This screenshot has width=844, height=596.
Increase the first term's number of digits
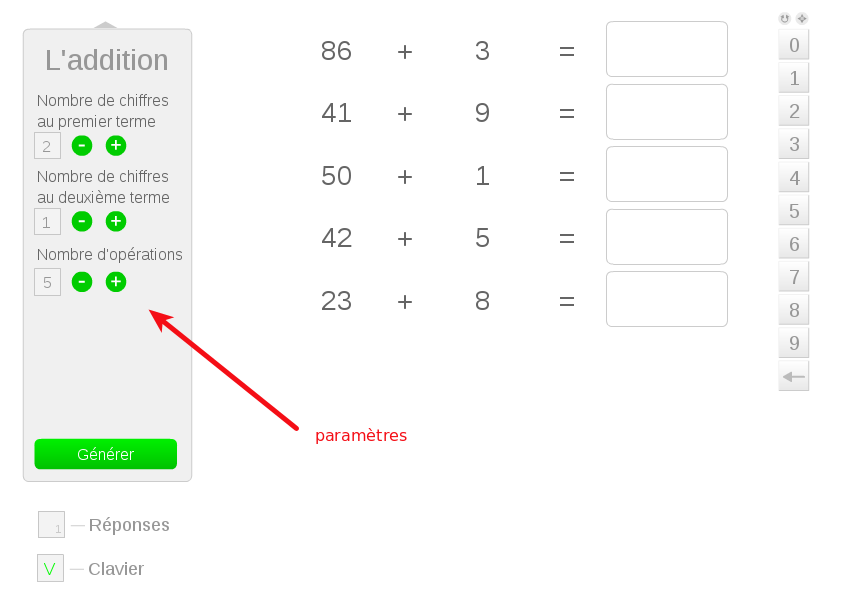(116, 146)
